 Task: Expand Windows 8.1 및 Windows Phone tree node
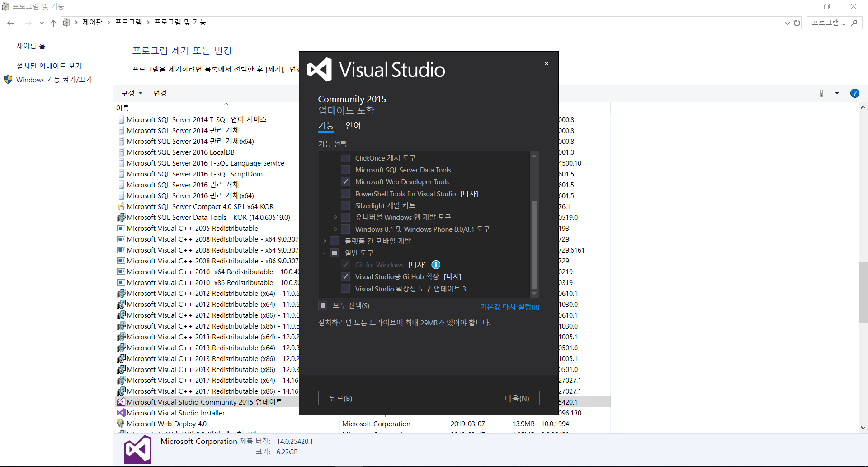click(335, 229)
